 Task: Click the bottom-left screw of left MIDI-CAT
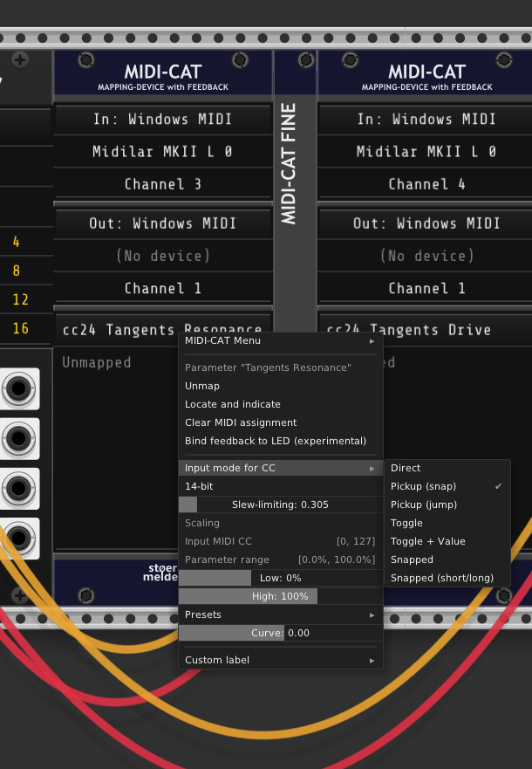[x=85, y=595]
